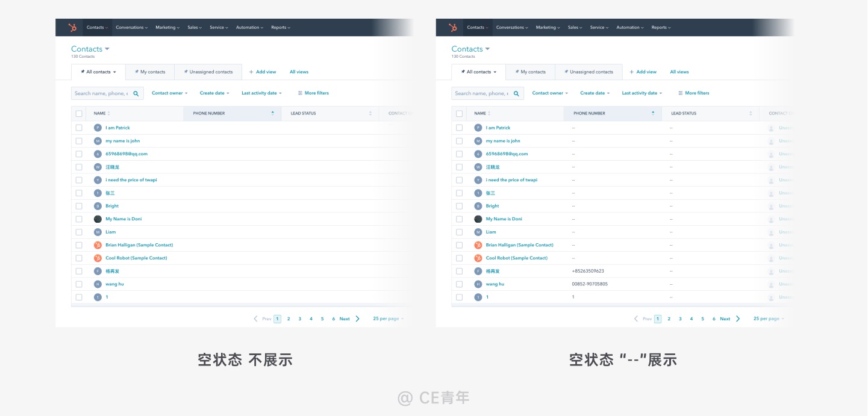Open Create date filter in right screenshot

595,93
